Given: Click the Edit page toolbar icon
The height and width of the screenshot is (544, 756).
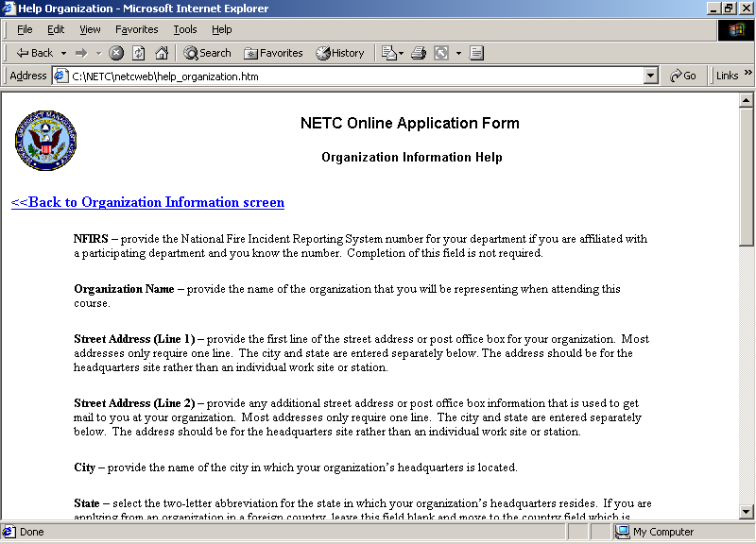Looking at the screenshot, I should (441, 53).
